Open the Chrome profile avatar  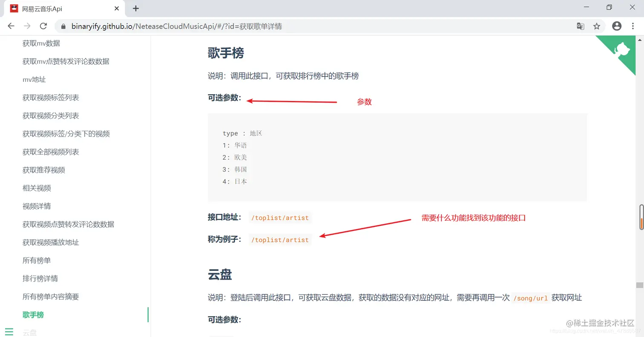[616, 26]
